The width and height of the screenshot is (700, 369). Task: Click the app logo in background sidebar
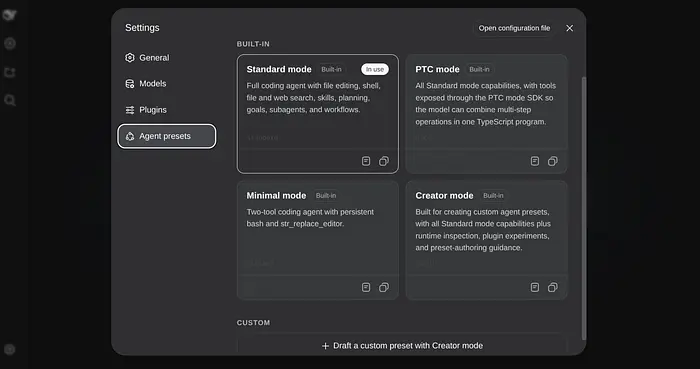click(9, 15)
